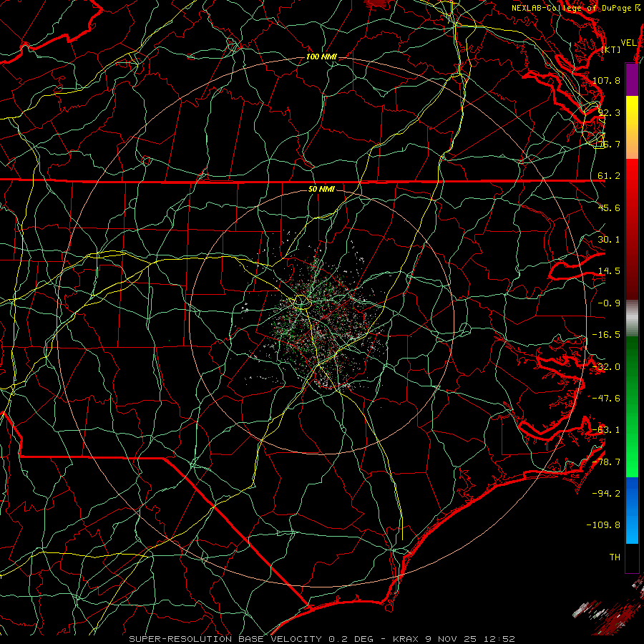This screenshot has width=644, height=644.
Task: Click the gray near-zero segment of the color bar
Action: point(632,318)
